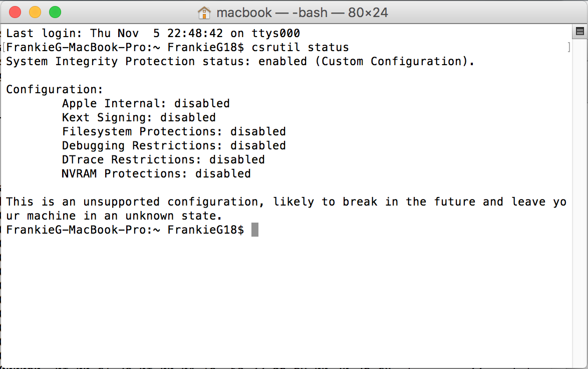Click the "Filesystem Protections: disabled" entry
The image size is (588, 369).
tap(174, 132)
